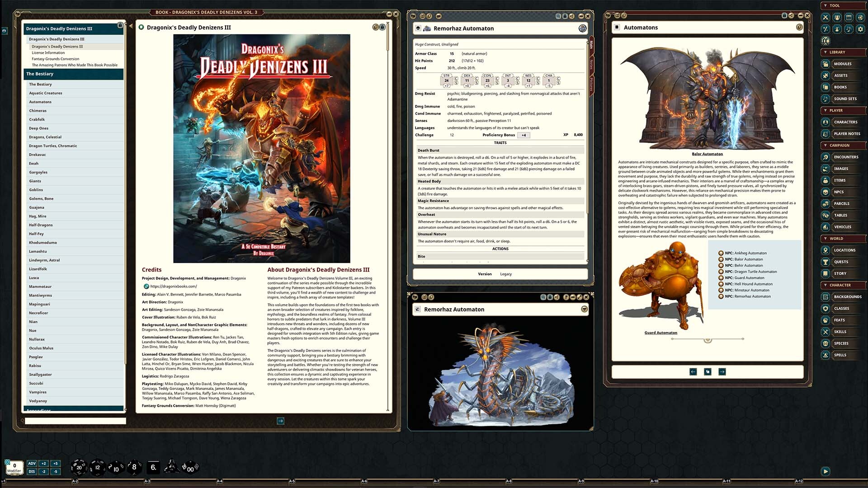Advance to next page in book viewer
This screenshot has height=488, width=868.
tap(280, 421)
